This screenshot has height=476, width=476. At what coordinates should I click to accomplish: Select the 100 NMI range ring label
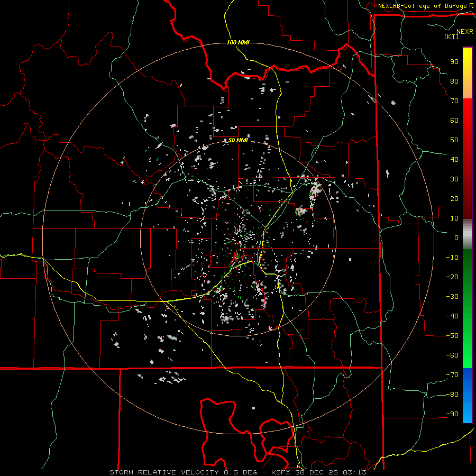point(238,42)
